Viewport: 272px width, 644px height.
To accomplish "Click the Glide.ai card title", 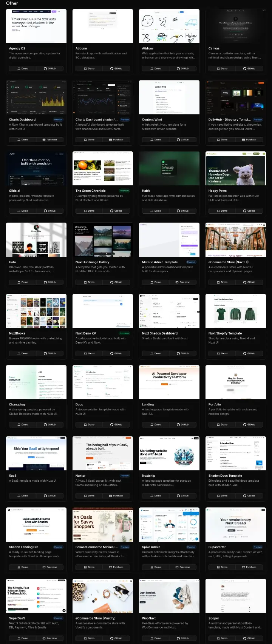I will point(15,191).
